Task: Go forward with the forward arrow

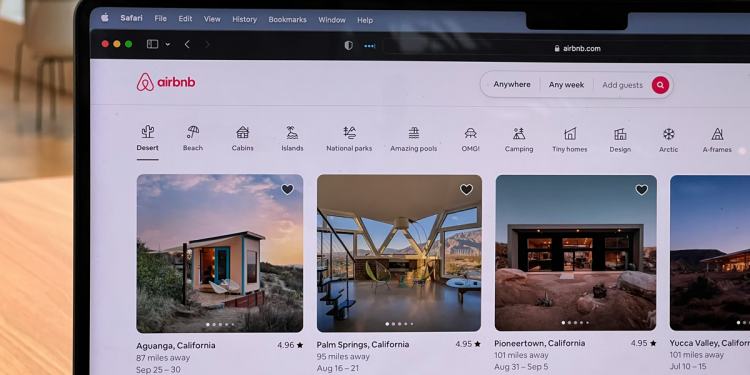Action: click(x=207, y=44)
